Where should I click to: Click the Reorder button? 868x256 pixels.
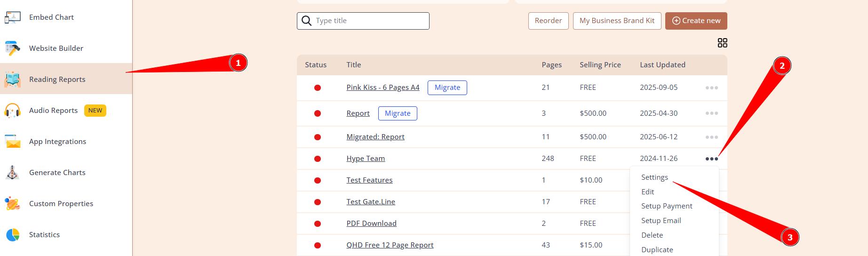pos(548,21)
